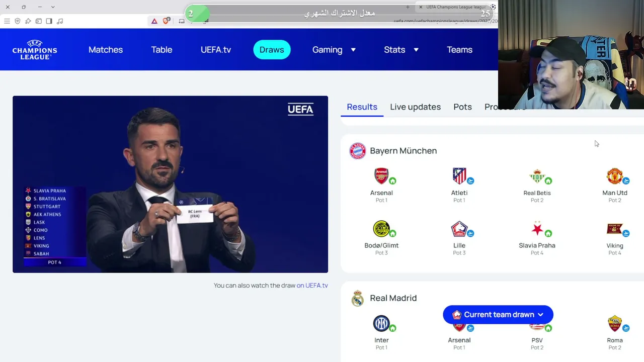
Task: Open the Brave Shields lion icon
Action: coord(166,21)
